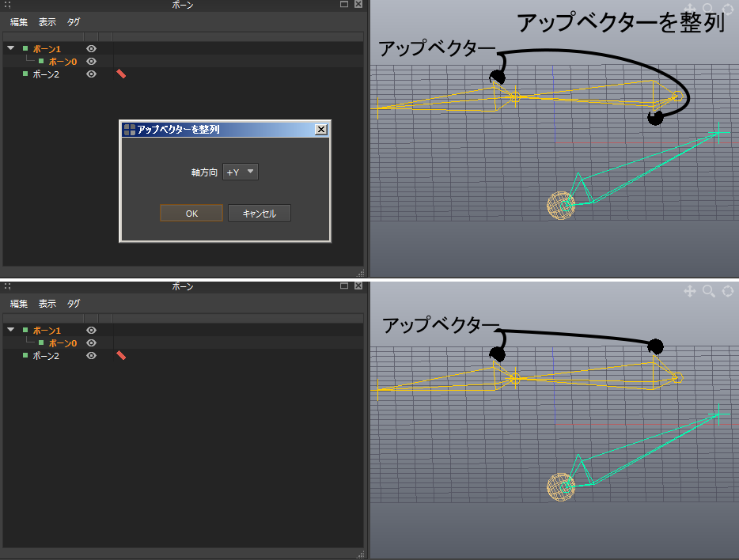The width and height of the screenshot is (739, 560).
Task: Maximize the lower ボーン panel
Action: coord(344,286)
